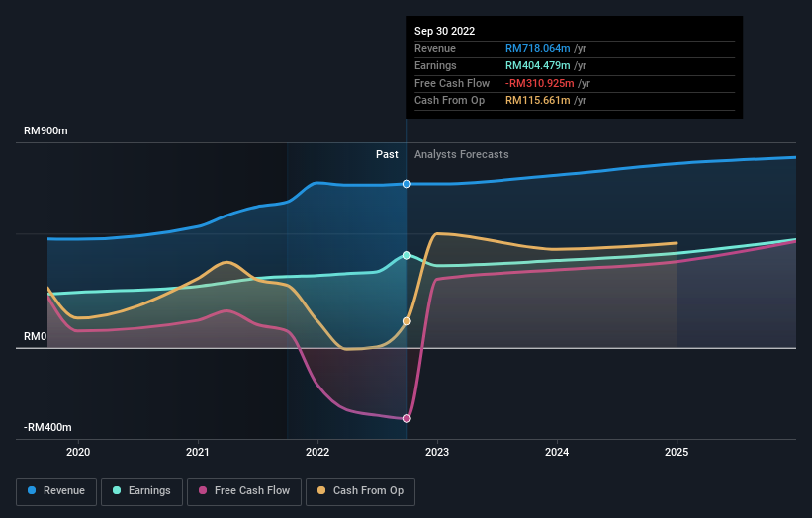Click the 2025 x-axis label
This screenshot has height=518, width=812.
click(677, 452)
